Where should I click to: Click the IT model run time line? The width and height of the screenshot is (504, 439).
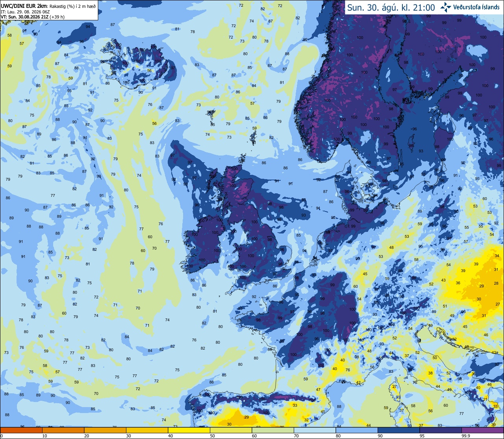pos(25,12)
